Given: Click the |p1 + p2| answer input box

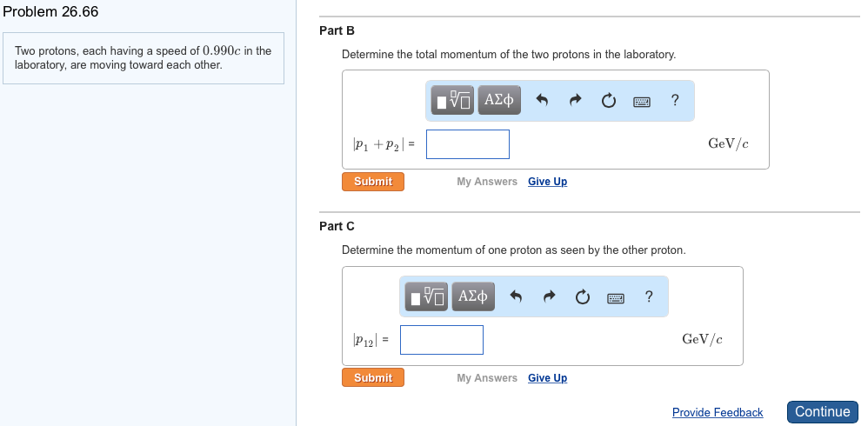Looking at the screenshot, I should [x=468, y=144].
